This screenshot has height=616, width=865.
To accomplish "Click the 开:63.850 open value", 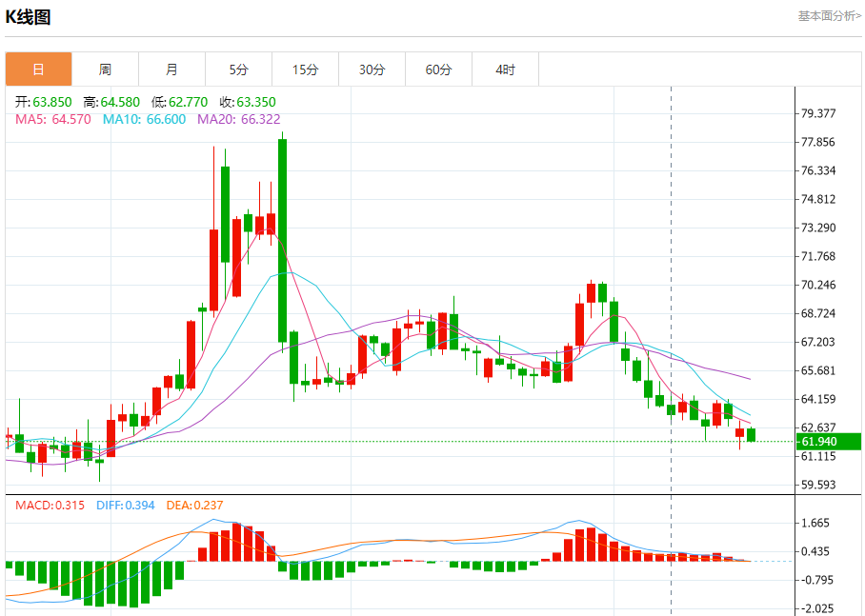I will tap(44, 102).
